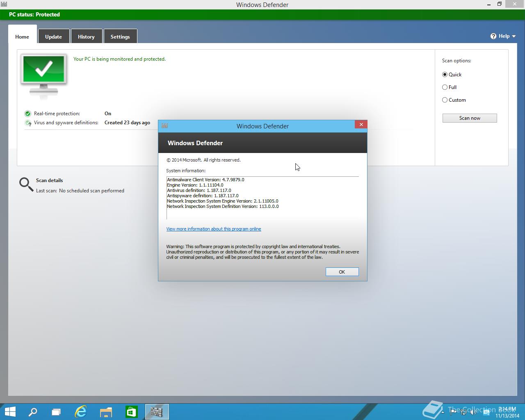Click the Antivirus definition 1.187.117.0 line
The width and height of the screenshot is (525, 420).
click(x=199, y=190)
